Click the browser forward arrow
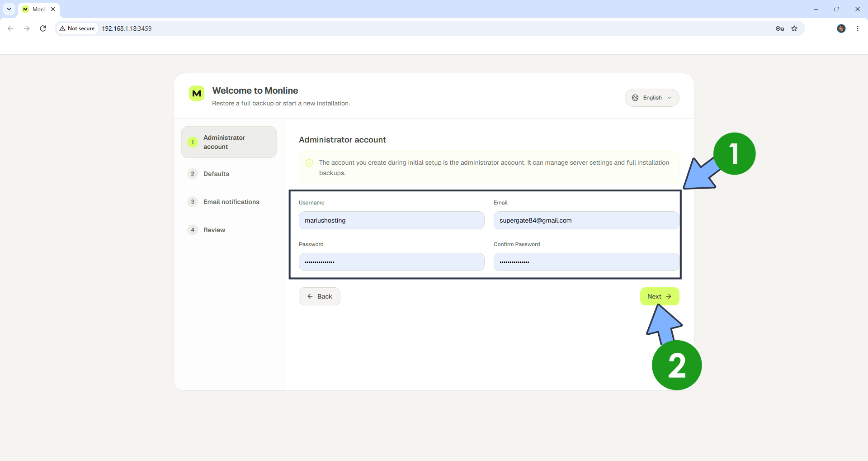This screenshot has height=461, width=868. [x=27, y=29]
